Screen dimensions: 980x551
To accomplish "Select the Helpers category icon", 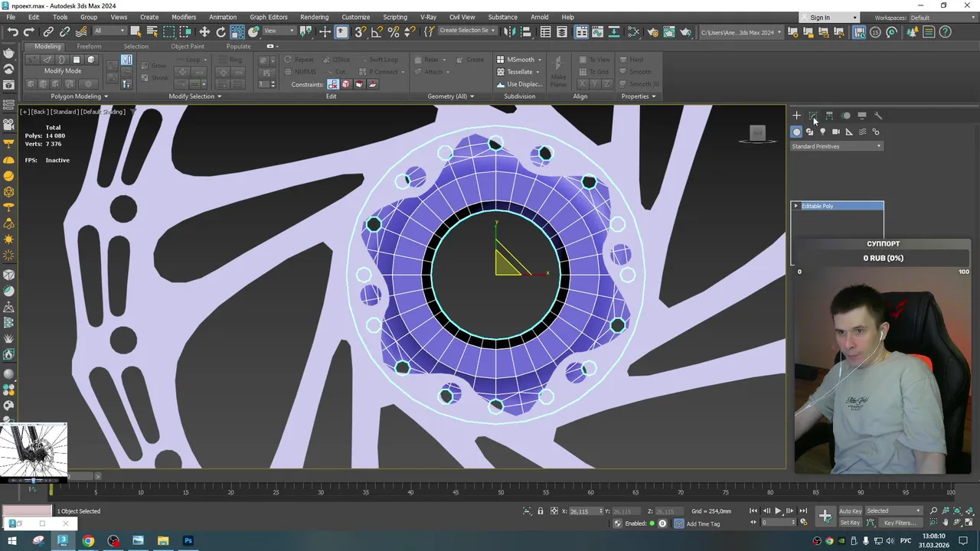I will point(849,132).
